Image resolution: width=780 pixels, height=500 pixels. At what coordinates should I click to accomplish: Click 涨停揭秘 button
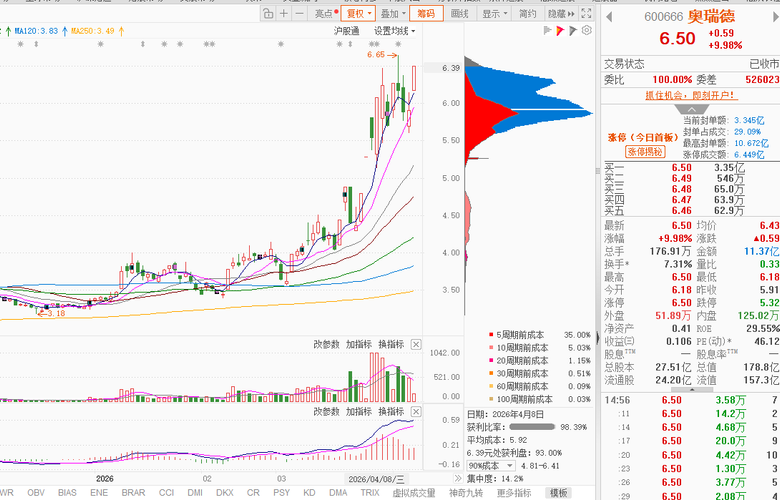(645, 152)
